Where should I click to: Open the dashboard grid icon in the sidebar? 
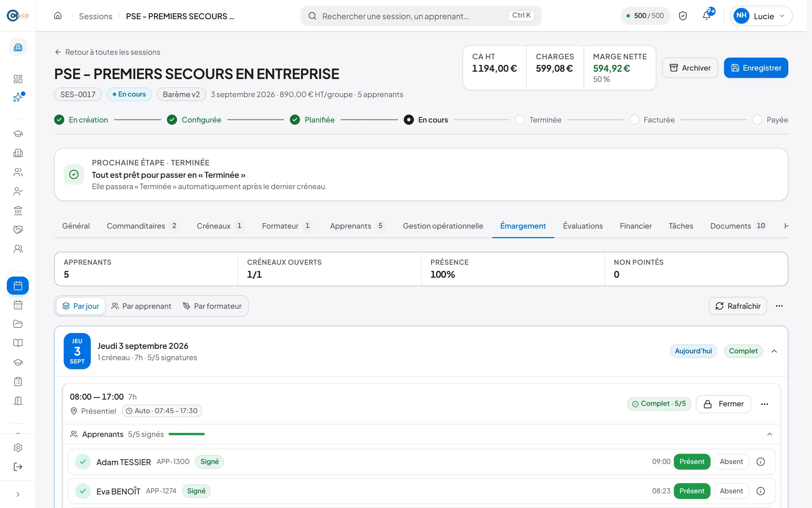click(x=18, y=79)
